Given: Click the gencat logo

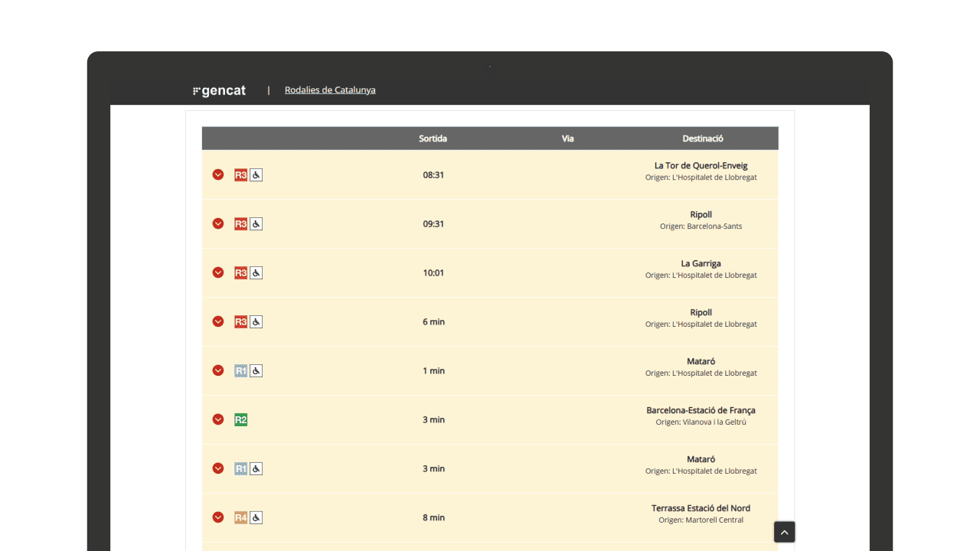Looking at the screenshot, I should 220,90.
